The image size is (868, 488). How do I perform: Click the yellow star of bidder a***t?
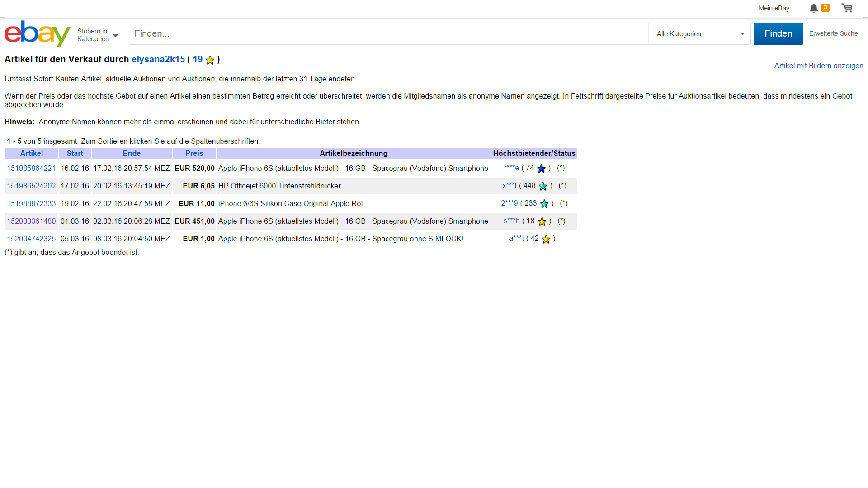pos(546,239)
